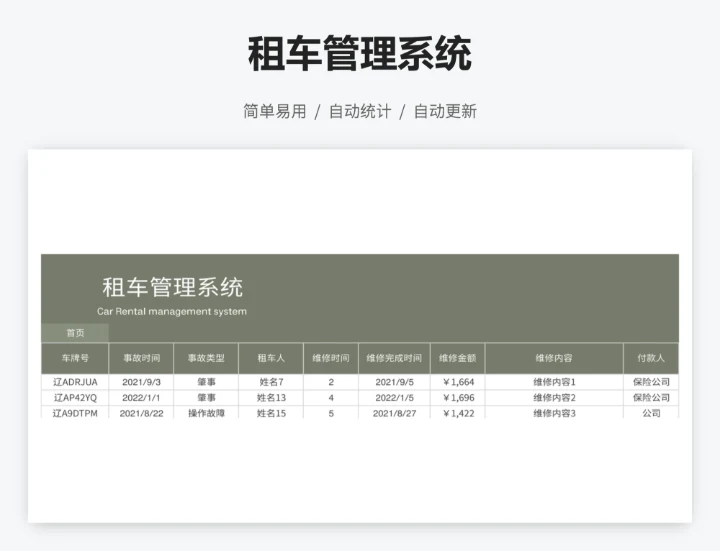
Task: Click repair time value 4
Action: coord(331,398)
